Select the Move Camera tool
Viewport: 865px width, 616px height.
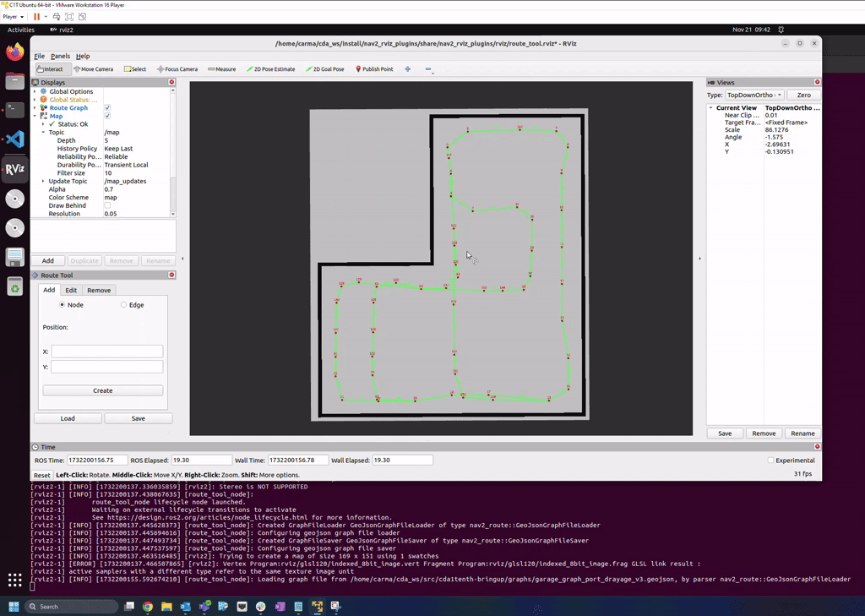click(x=93, y=69)
